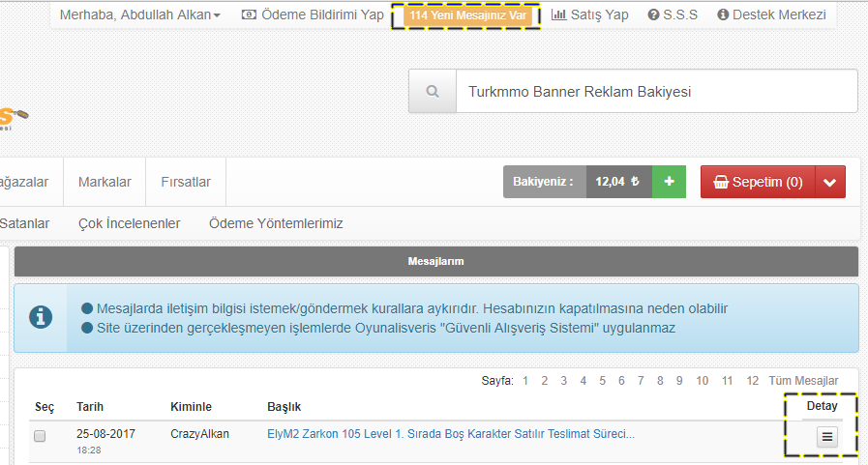Click the Detay list icon button for CrazyAlkan message
This screenshot has height=465, width=868.
coord(827,437)
